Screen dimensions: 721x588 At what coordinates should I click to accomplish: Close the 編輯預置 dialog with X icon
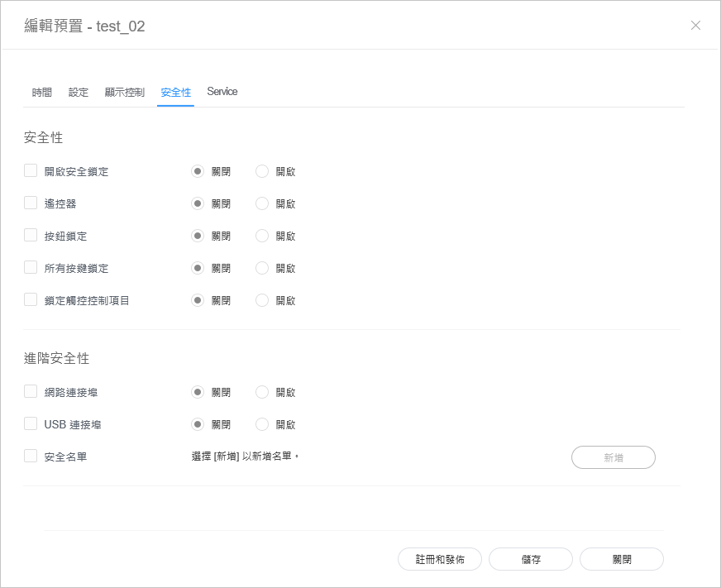click(x=695, y=25)
